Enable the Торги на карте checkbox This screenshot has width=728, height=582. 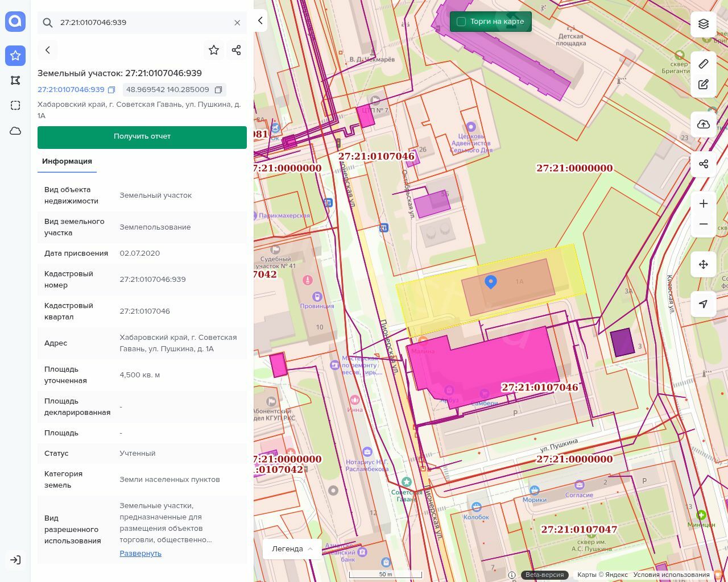(461, 22)
